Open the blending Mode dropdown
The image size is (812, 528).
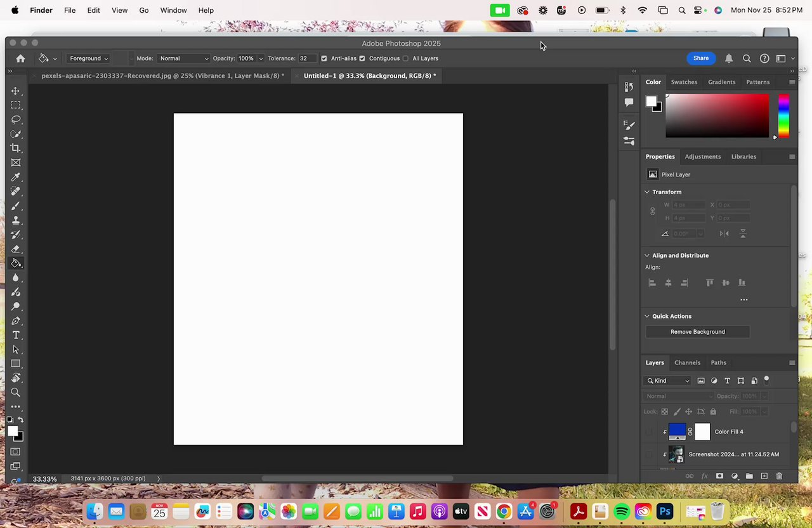(183, 58)
